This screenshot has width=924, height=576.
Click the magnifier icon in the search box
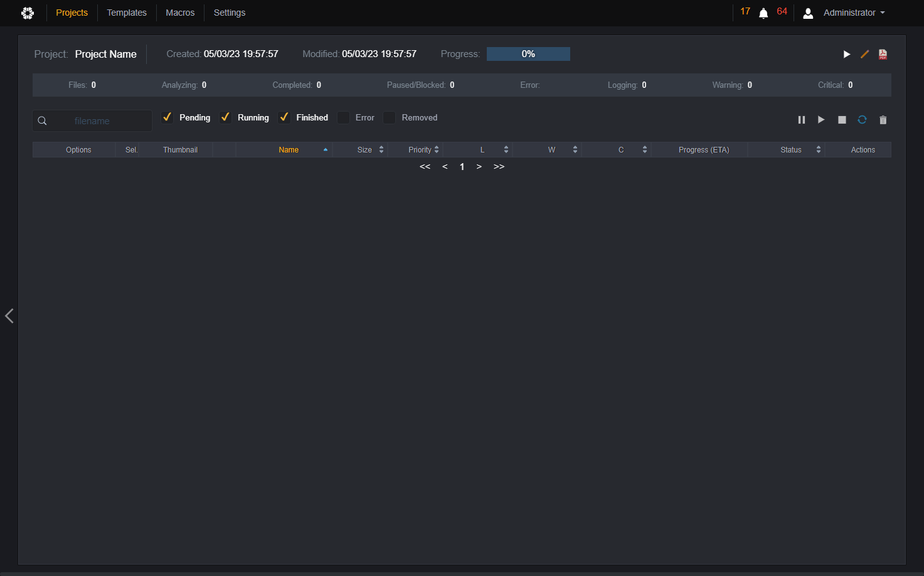42,121
